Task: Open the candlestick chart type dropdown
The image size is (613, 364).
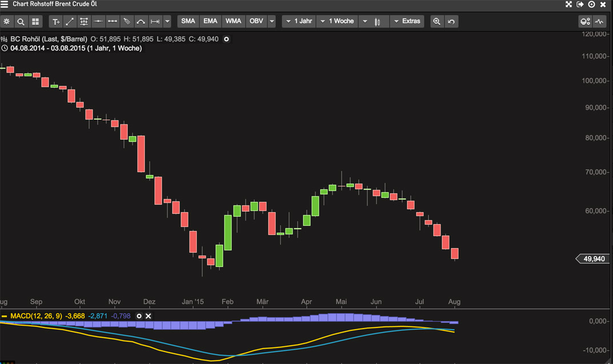Action: point(374,22)
